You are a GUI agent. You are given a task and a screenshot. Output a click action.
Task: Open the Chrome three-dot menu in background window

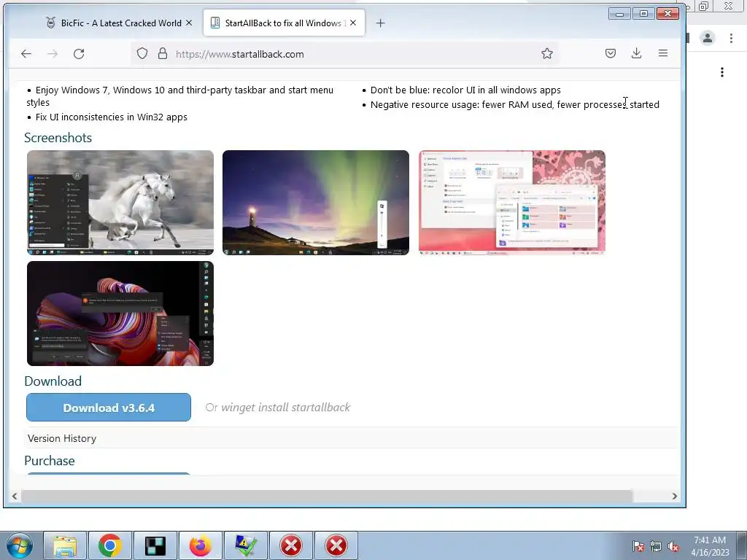[731, 38]
